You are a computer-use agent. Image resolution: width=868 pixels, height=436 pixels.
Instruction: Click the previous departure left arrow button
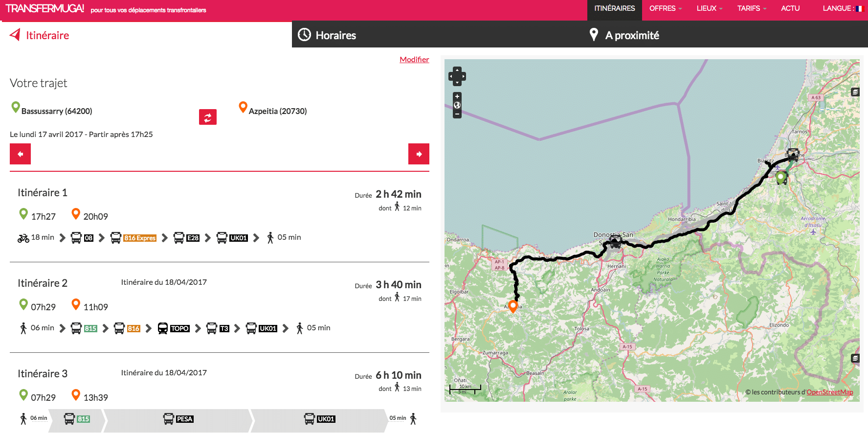(x=20, y=154)
